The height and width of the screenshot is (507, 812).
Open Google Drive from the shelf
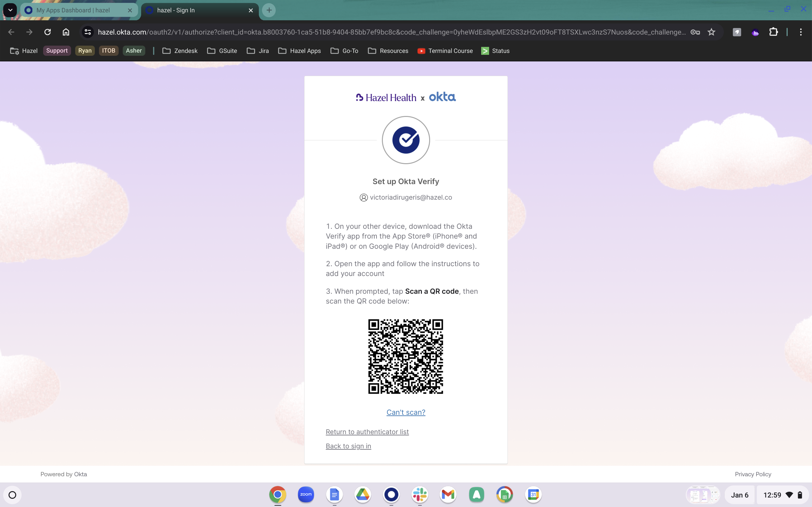(x=363, y=495)
